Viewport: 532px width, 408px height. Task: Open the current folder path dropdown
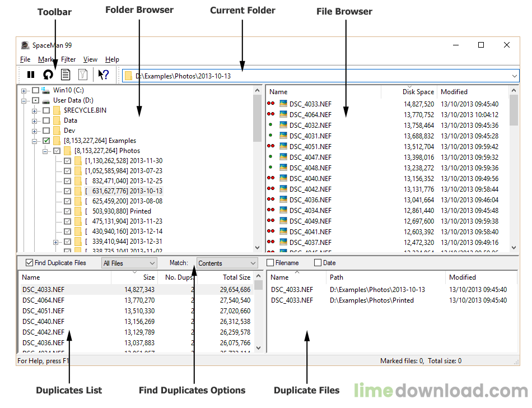(514, 76)
